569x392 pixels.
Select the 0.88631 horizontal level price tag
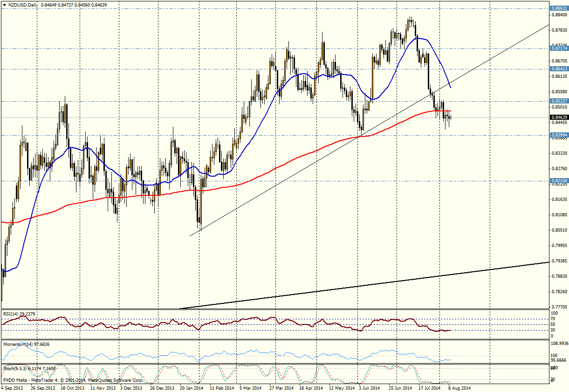coord(559,8)
